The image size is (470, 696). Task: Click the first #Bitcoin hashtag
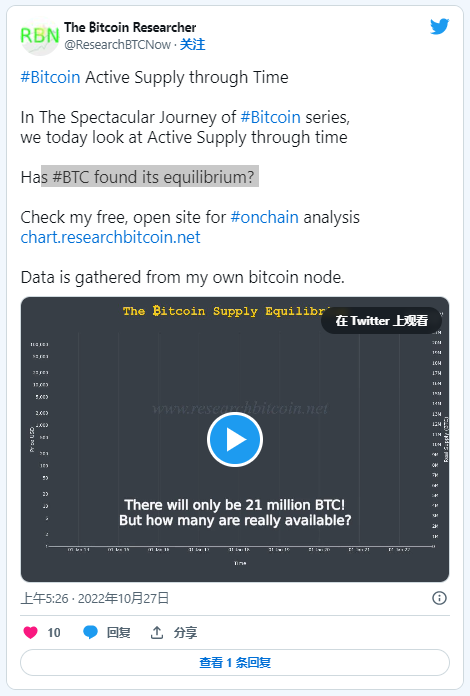point(51,77)
